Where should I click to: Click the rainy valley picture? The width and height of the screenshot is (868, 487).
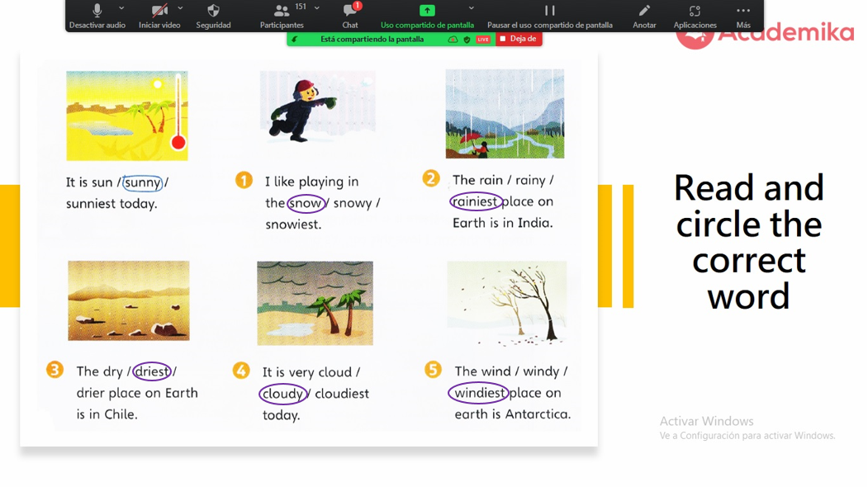click(505, 114)
